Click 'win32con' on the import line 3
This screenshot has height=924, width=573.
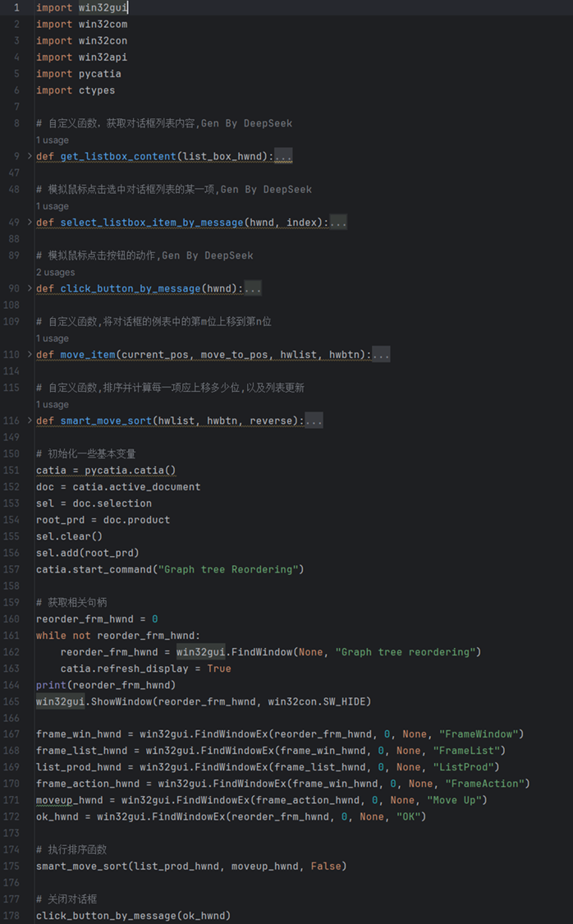pyautogui.click(x=103, y=41)
